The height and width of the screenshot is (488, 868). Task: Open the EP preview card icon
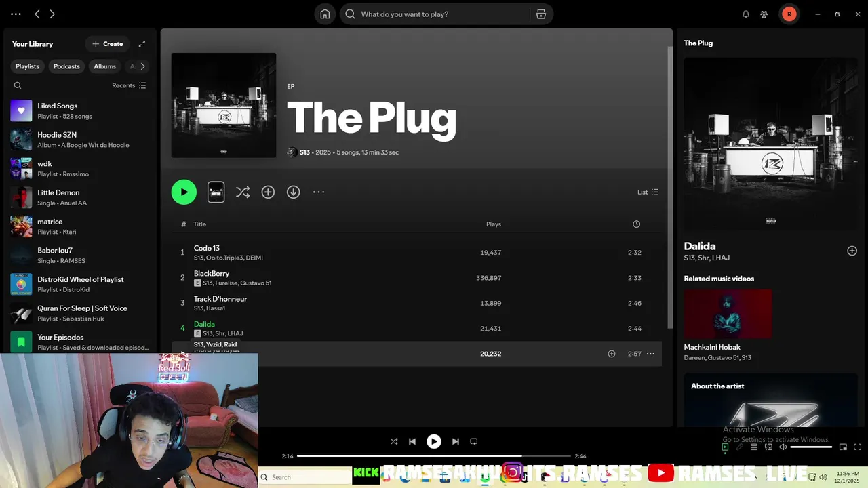[216, 192]
